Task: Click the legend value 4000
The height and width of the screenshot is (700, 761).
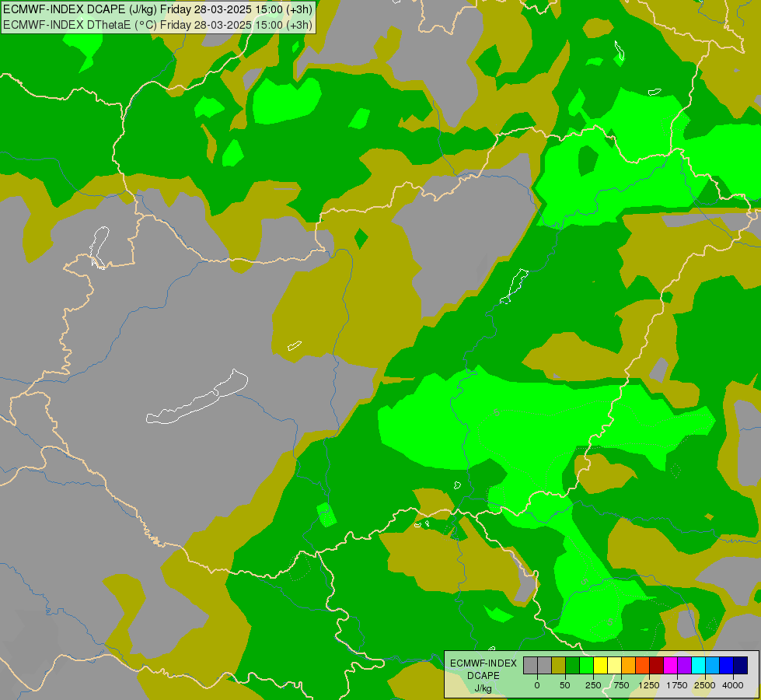Action: pos(733,685)
